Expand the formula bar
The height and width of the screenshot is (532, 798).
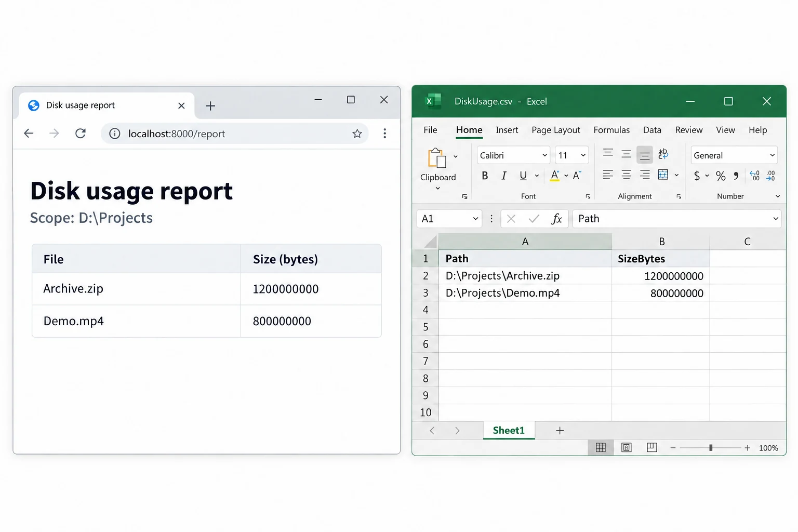click(x=775, y=219)
